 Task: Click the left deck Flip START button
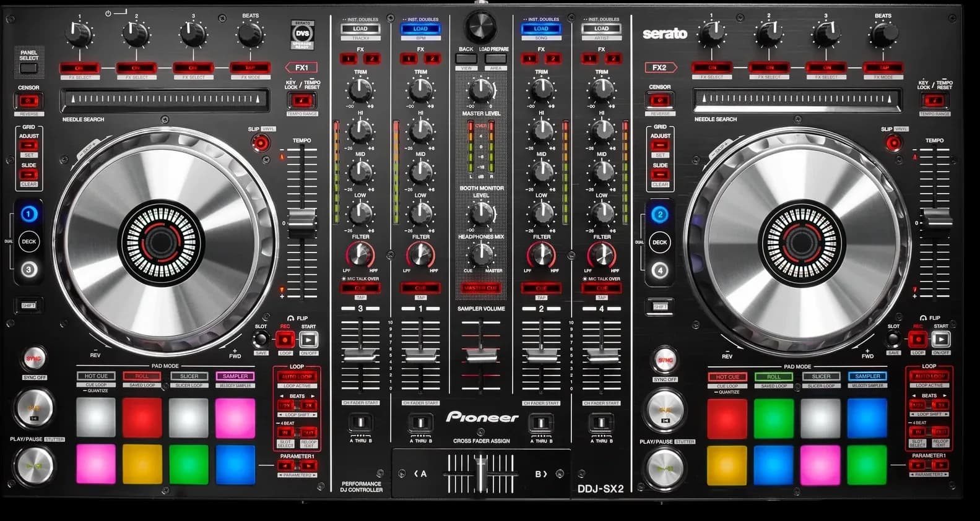[x=308, y=339]
